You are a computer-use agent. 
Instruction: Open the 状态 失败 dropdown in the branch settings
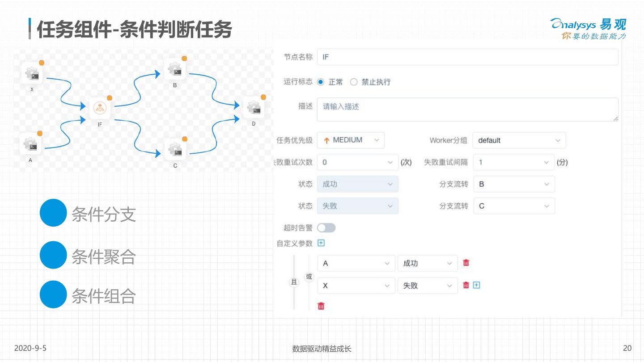(357, 206)
